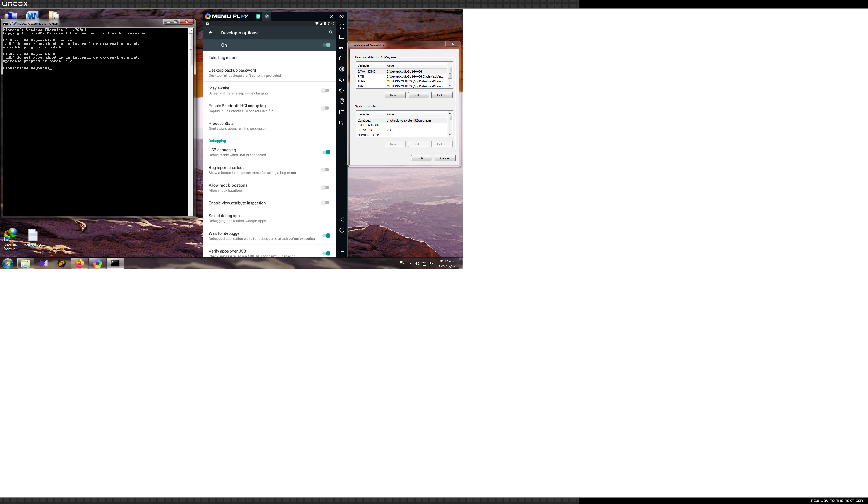Select NUMBER_OF_P... row in System variables

tap(402, 135)
